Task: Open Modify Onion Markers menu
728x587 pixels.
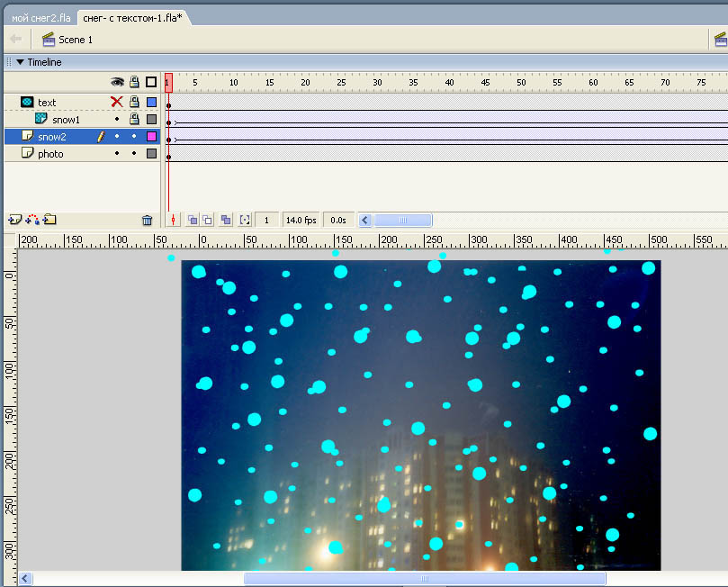Action: click(x=244, y=220)
